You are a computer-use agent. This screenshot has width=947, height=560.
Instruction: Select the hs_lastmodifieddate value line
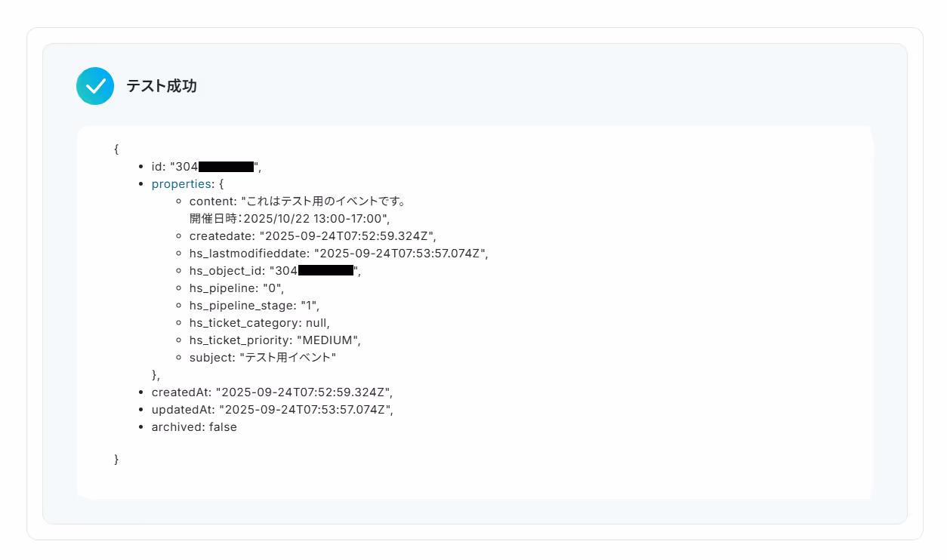[x=339, y=254]
